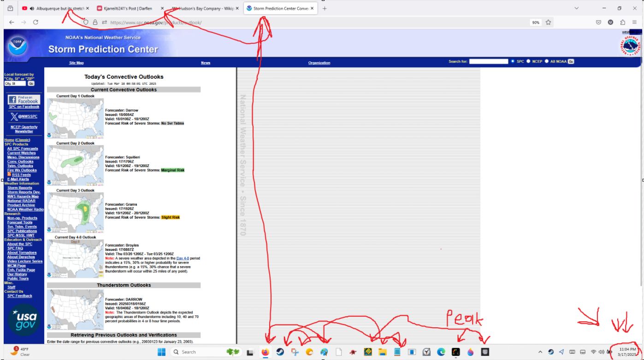Click the City, St local forecast field
Image resolution: width=644 pixels, height=360 pixels.
15,83
